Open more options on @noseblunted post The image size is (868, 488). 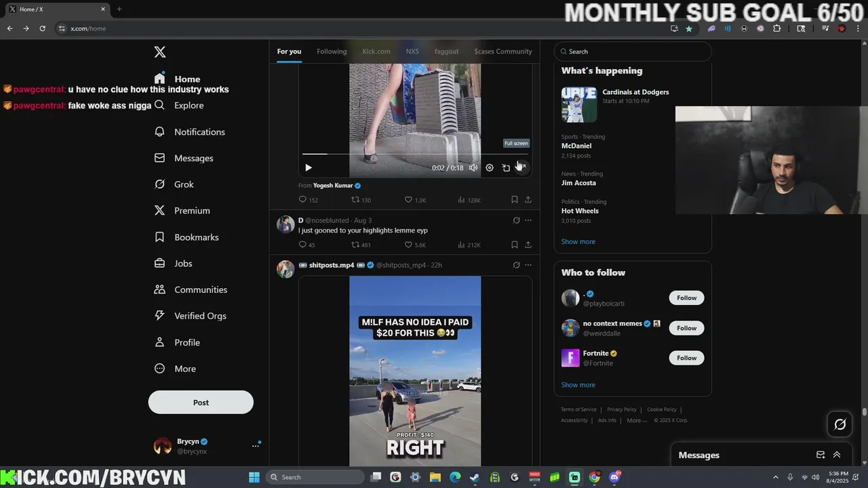528,220
